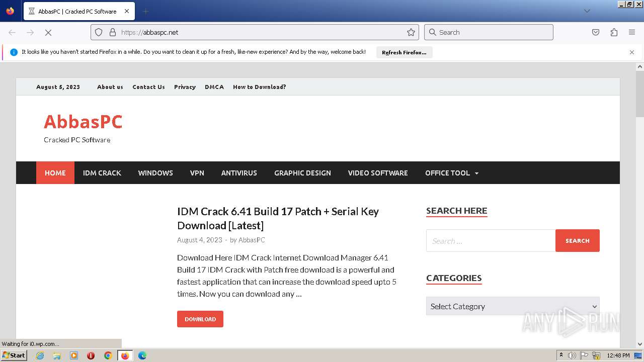Open Select Category dropdown
This screenshot has height=362, width=644.
[513, 306]
